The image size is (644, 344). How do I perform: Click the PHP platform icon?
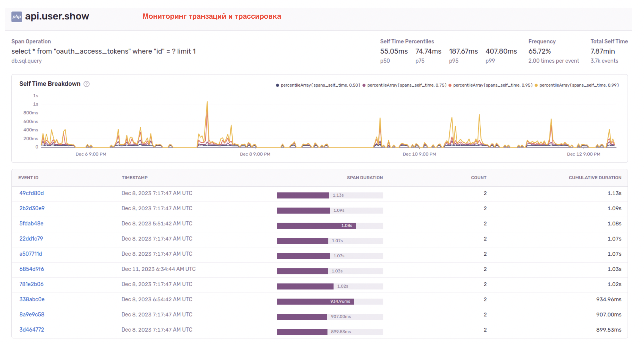[x=17, y=17]
